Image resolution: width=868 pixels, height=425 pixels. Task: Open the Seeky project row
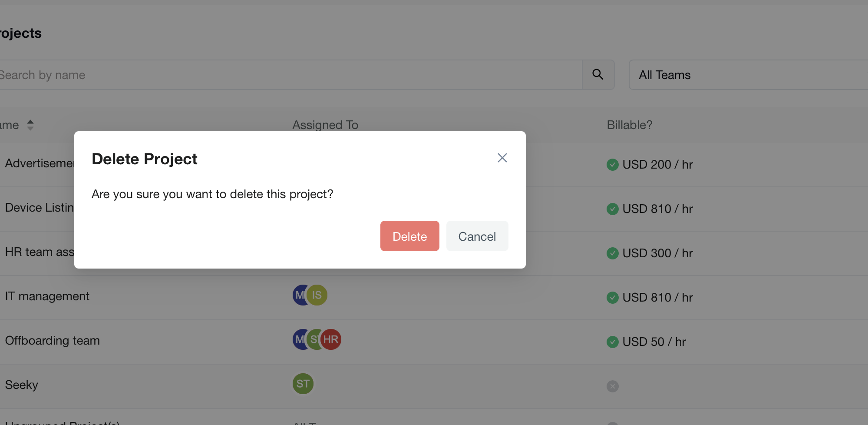click(x=22, y=385)
